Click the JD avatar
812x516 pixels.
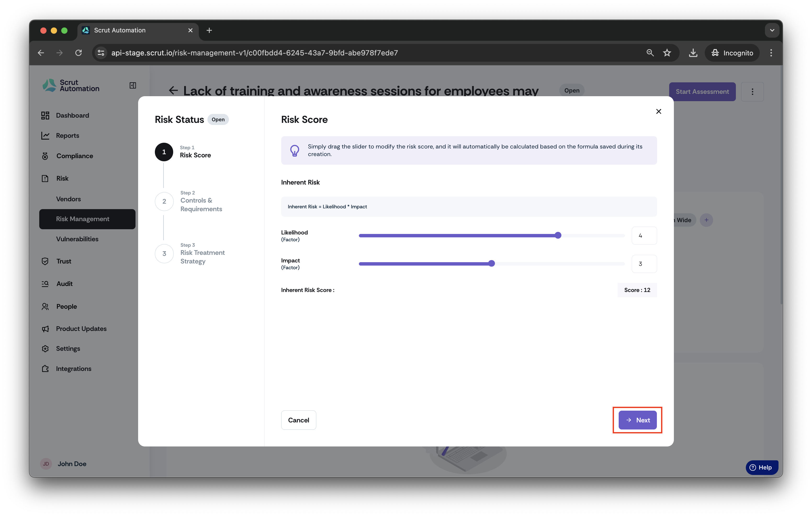point(46,464)
